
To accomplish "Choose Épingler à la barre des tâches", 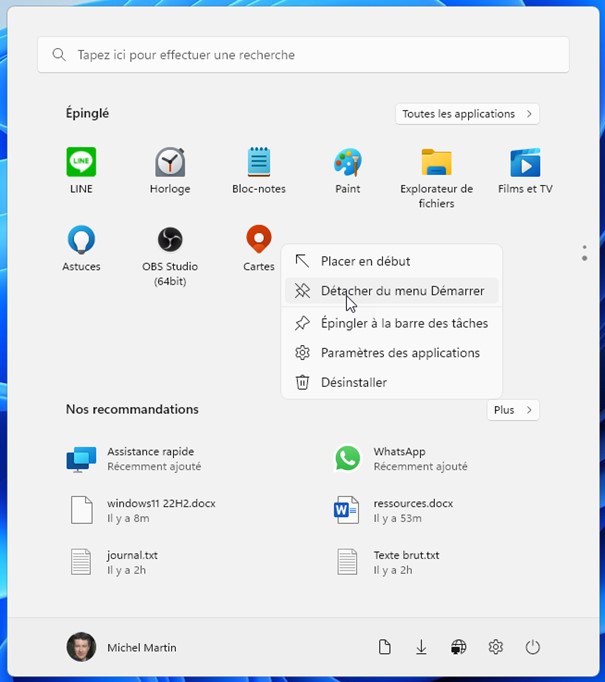I will [x=404, y=323].
